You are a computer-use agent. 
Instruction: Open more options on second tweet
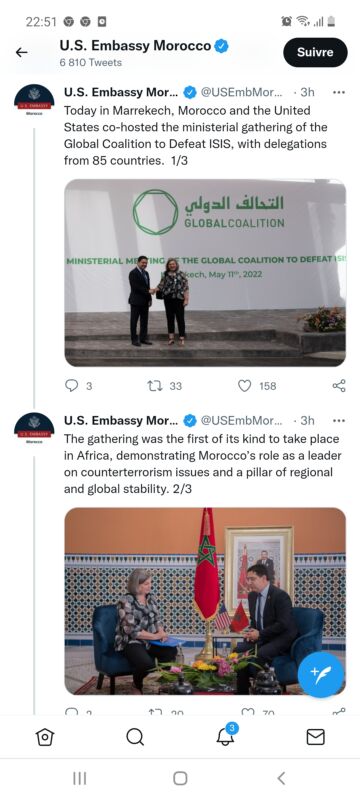pos(339,421)
